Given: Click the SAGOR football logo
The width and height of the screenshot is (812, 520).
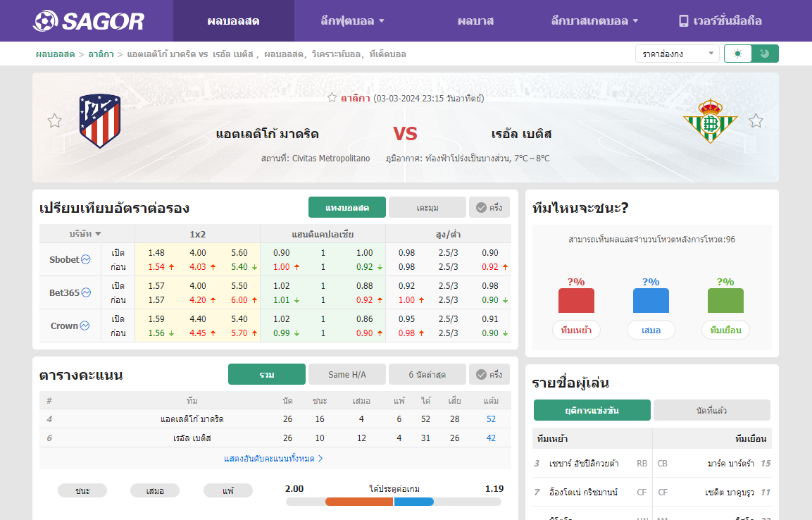Looking at the screenshot, I should point(89,20).
